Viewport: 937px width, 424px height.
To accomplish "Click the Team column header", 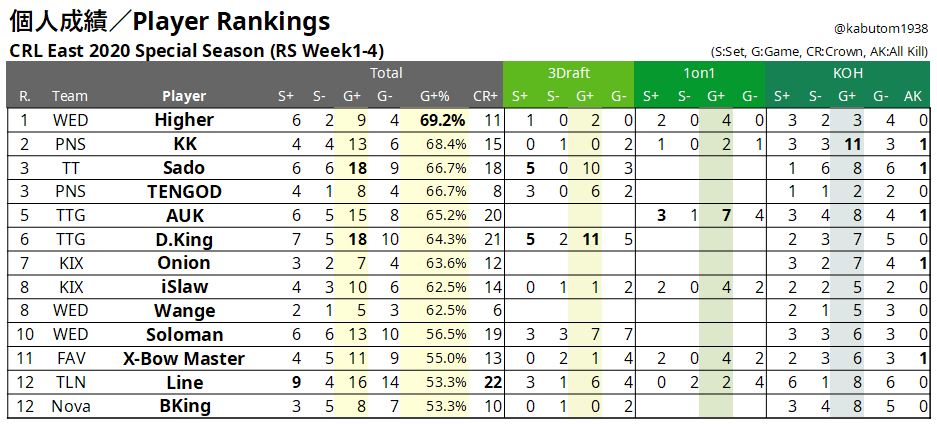I will 70,96.
